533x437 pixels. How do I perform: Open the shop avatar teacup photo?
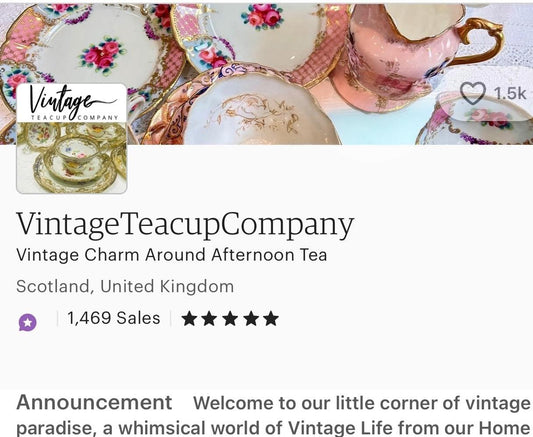(x=72, y=158)
